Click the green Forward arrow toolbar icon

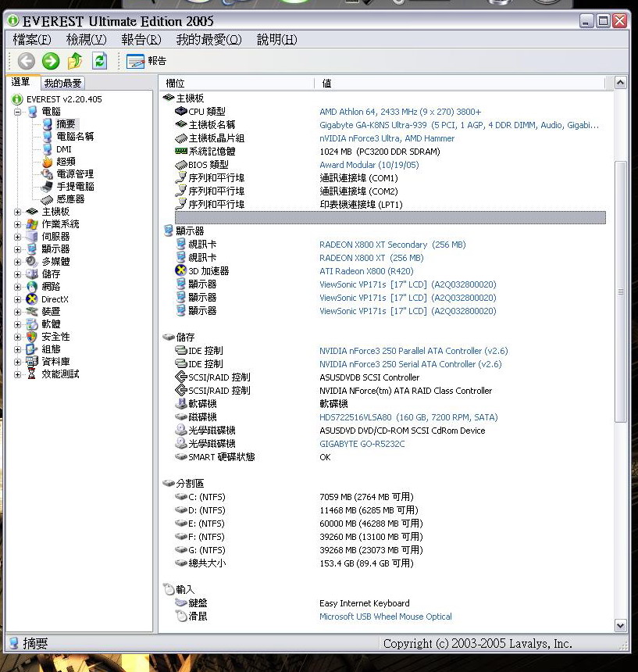[x=51, y=61]
